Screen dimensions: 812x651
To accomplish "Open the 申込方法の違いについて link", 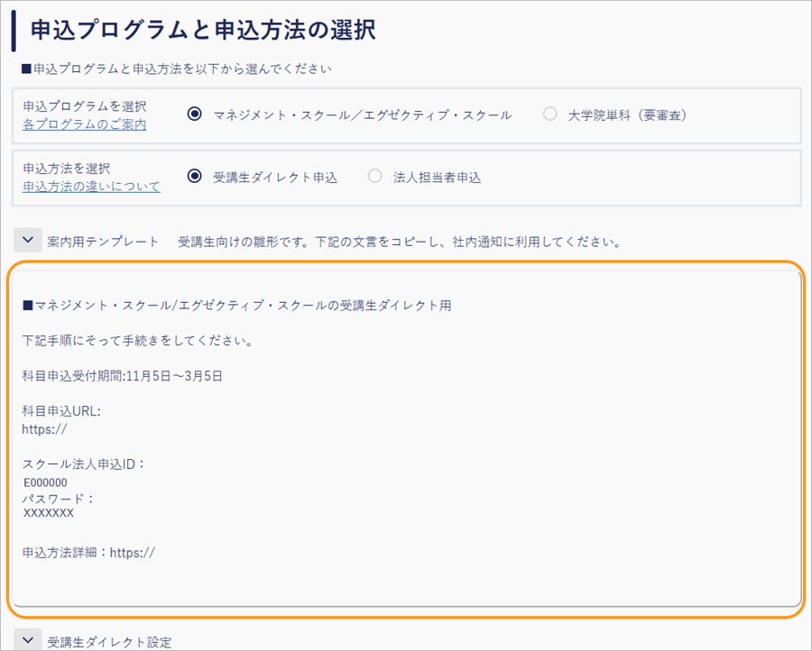I will click(x=89, y=186).
